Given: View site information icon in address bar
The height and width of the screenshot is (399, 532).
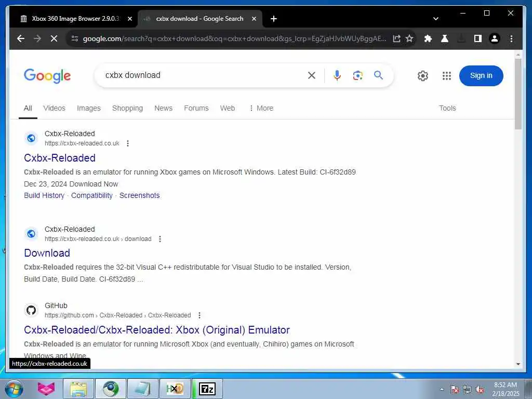Looking at the screenshot, I should [x=75, y=38].
